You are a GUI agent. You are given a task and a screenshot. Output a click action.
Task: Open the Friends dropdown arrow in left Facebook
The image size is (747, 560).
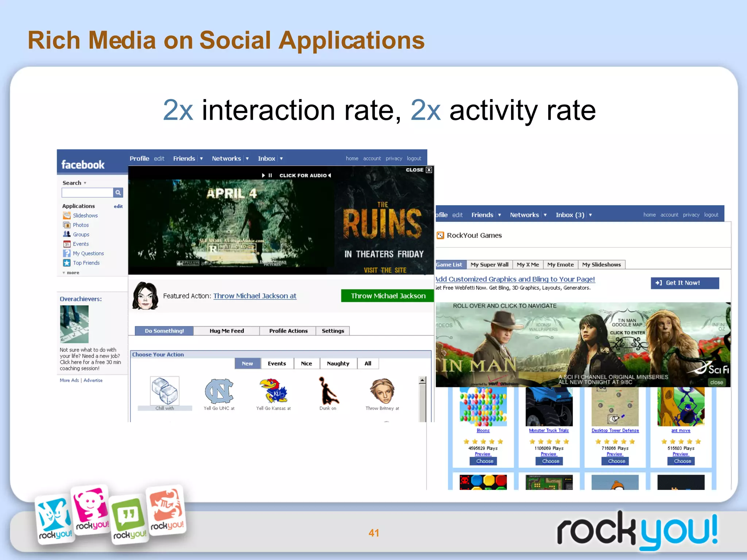[x=201, y=159]
